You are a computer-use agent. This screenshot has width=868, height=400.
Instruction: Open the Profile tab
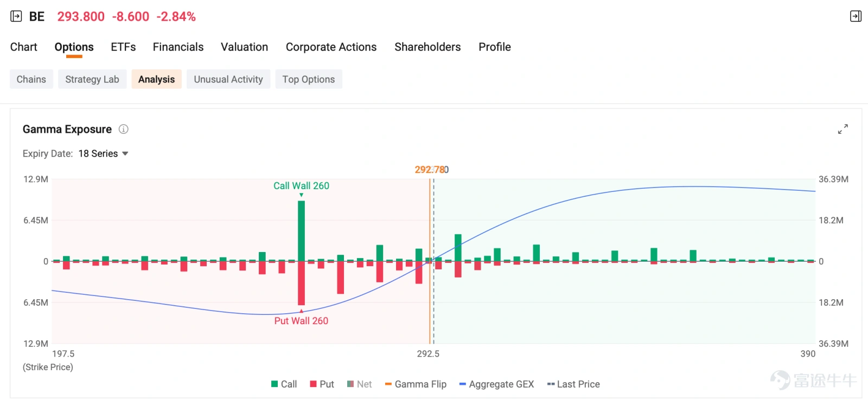coord(495,47)
